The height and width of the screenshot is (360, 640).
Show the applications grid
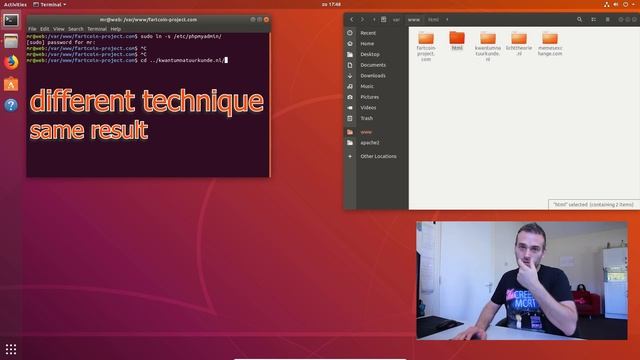[x=11, y=349]
